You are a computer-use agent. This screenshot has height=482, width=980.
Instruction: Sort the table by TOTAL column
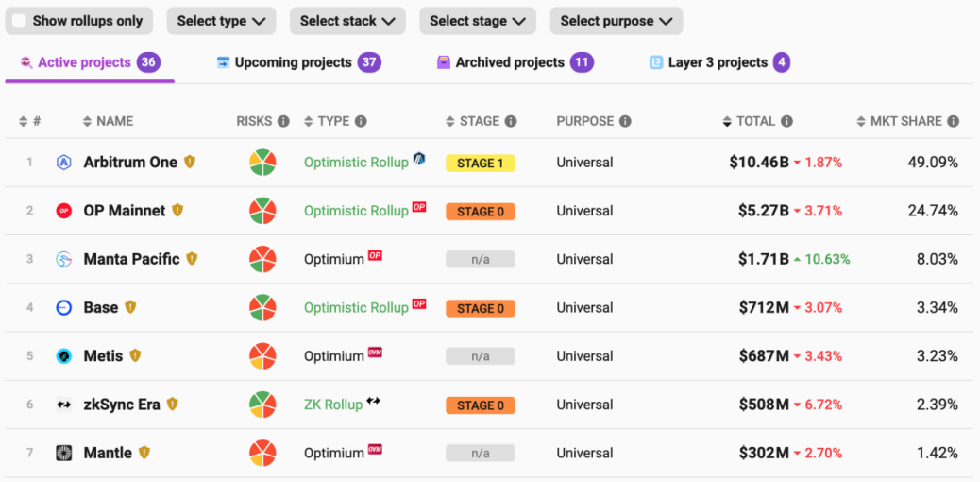tap(750, 121)
